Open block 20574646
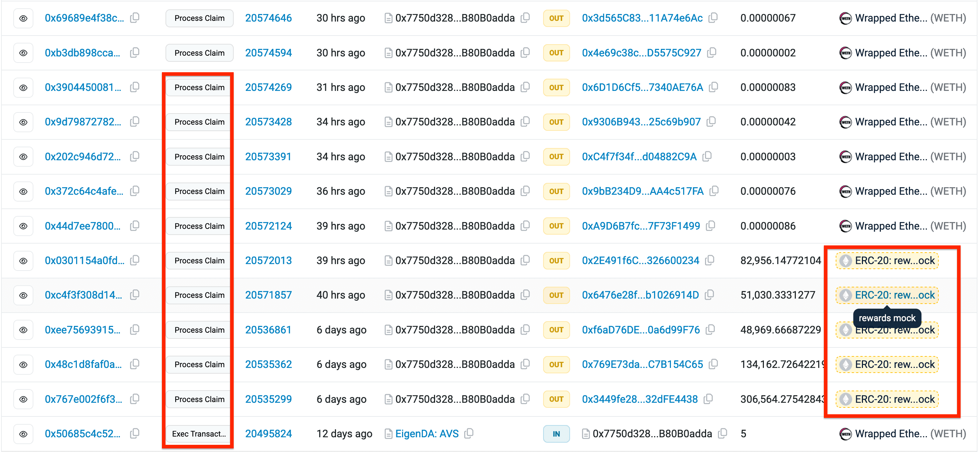Image resolution: width=980 pixels, height=452 pixels. click(x=268, y=18)
